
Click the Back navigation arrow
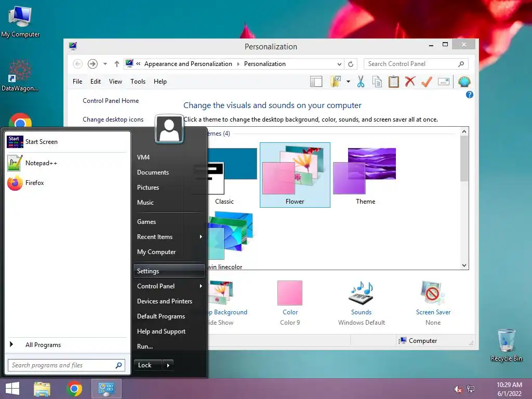coord(78,64)
